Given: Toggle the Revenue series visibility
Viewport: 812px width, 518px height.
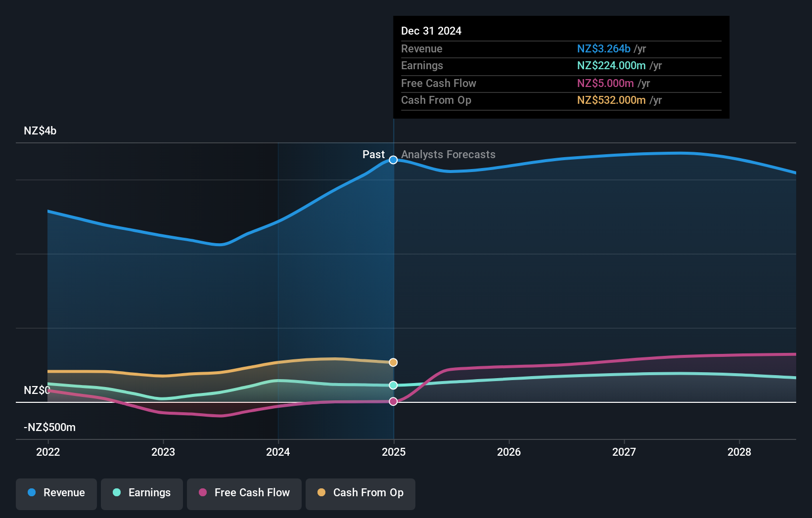Looking at the screenshot, I should click(56, 493).
